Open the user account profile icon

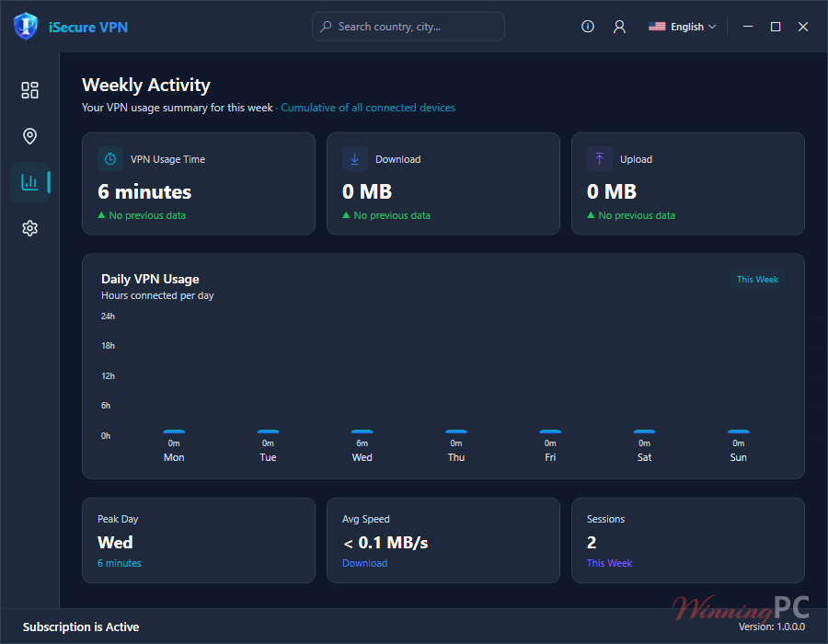pos(619,27)
